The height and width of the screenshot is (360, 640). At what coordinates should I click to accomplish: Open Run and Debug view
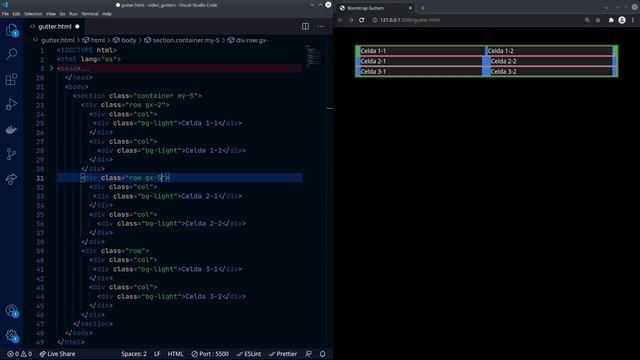tap(11, 104)
